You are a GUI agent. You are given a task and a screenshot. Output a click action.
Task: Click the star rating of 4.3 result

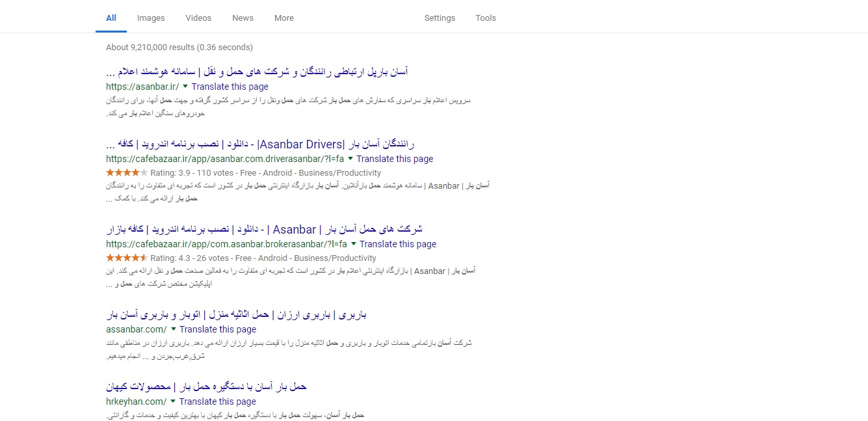(127, 258)
